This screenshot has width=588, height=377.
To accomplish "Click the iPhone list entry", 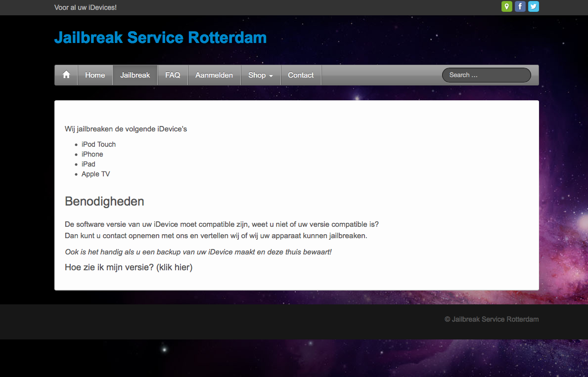I will [x=92, y=154].
